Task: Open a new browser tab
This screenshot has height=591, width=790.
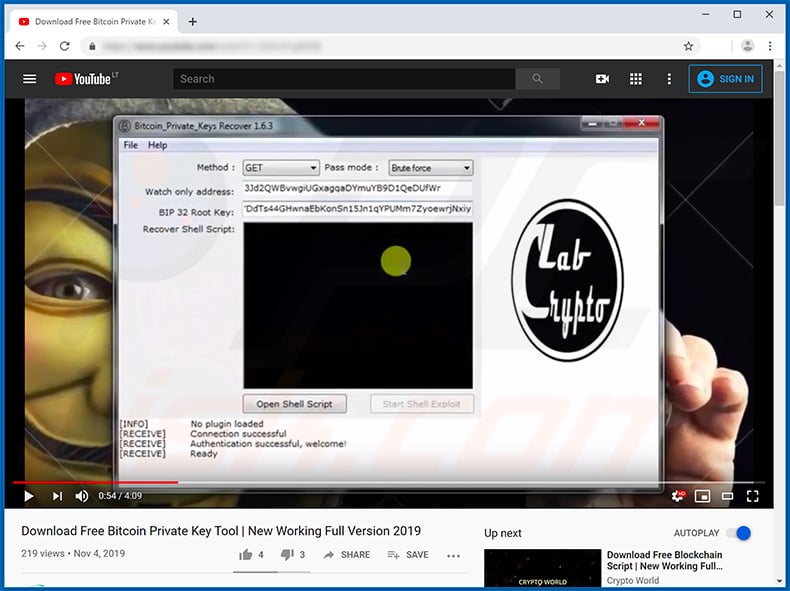Action: tap(192, 22)
